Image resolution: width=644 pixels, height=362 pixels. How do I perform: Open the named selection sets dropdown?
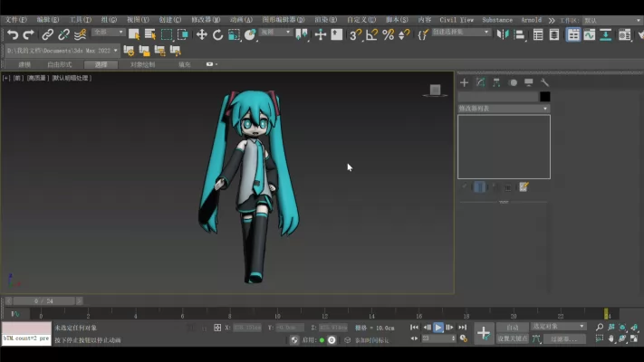[x=460, y=32]
